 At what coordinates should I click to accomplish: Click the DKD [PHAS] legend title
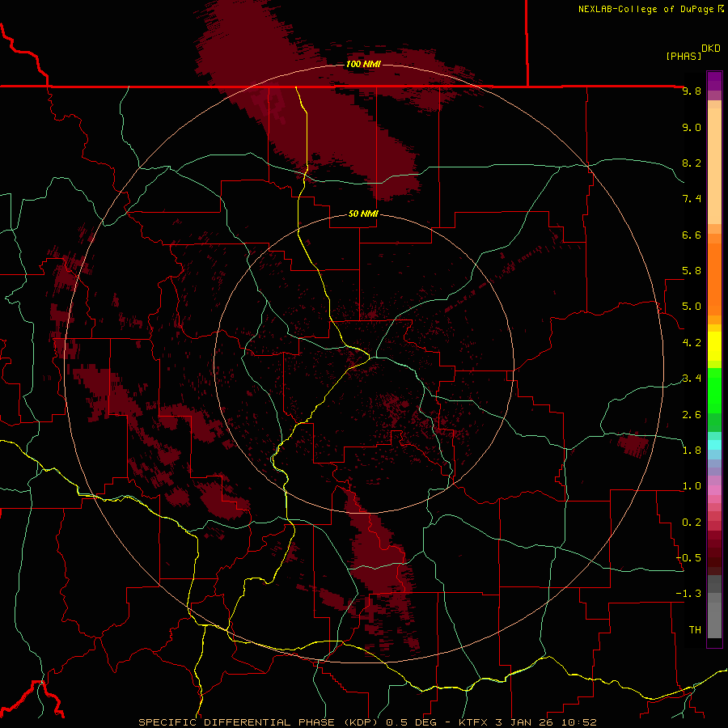pyautogui.click(x=692, y=52)
